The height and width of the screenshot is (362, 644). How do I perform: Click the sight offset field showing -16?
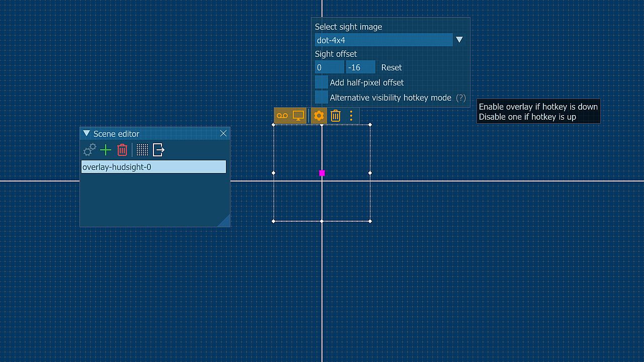tap(360, 67)
